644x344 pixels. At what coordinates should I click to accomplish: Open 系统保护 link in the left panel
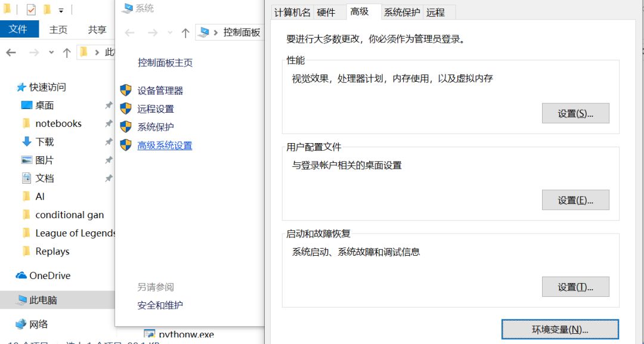(x=156, y=127)
